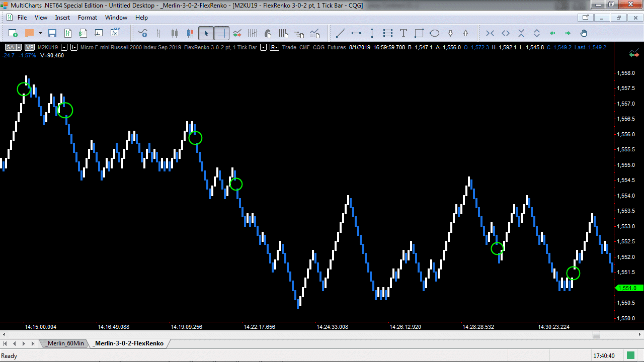Open the FlexRenko resolution dropdown arrow
Image resolution: width=644 pixels, height=362 pixels.
263,47
